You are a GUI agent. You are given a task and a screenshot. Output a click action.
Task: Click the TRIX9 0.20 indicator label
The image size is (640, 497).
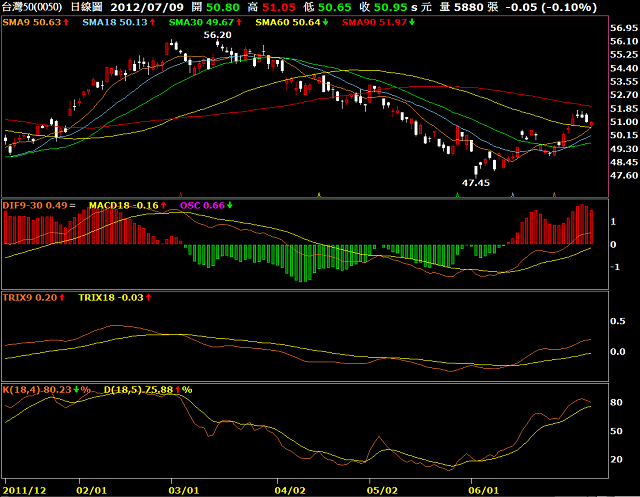30,297
